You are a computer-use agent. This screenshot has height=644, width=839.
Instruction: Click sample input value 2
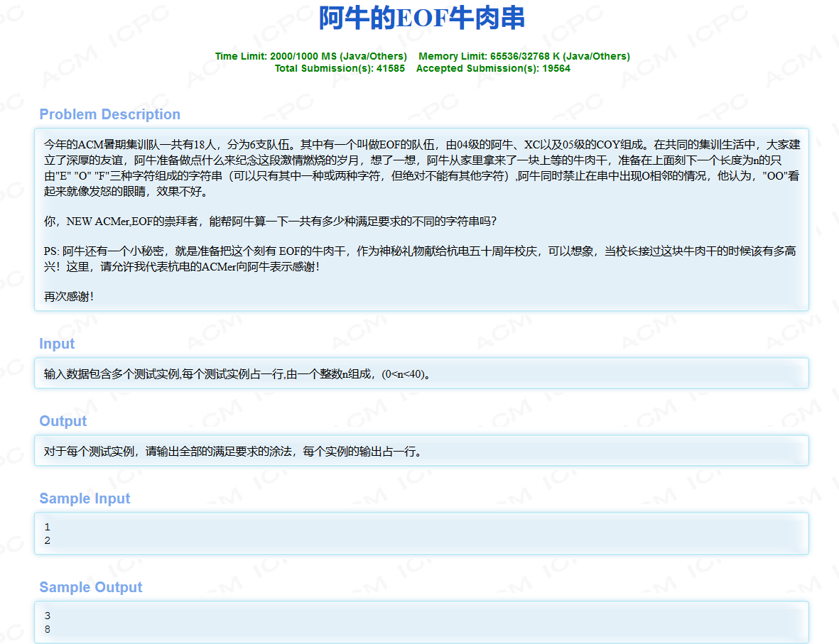47,541
